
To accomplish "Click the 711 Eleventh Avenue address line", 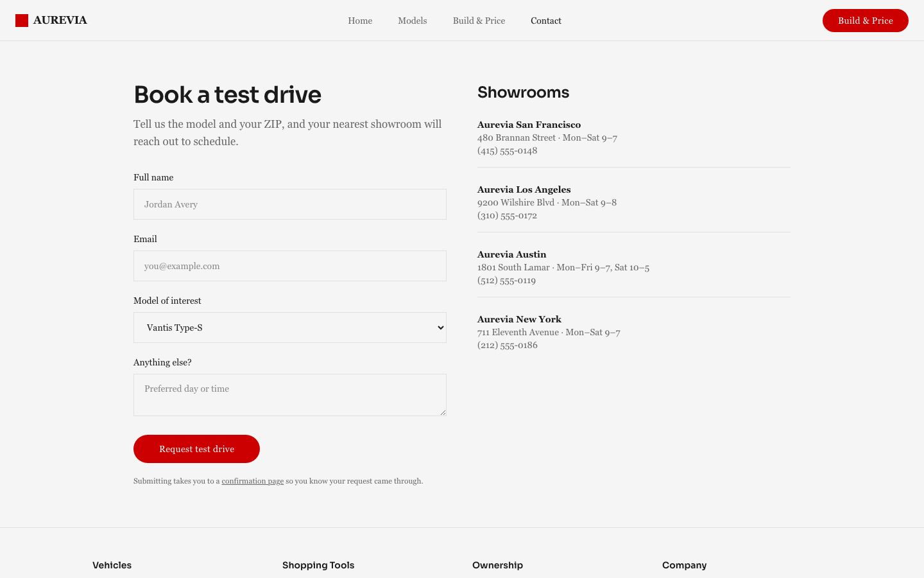I will click(x=549, y=332).
